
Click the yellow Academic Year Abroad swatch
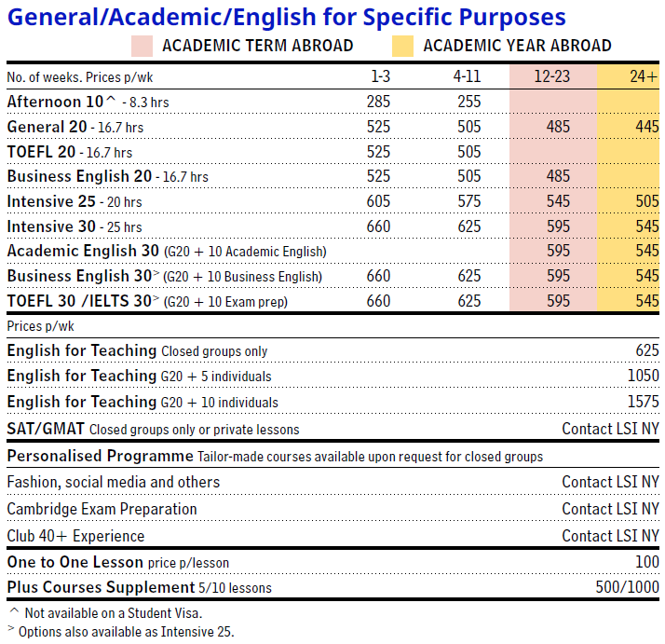tap(403, 46)
